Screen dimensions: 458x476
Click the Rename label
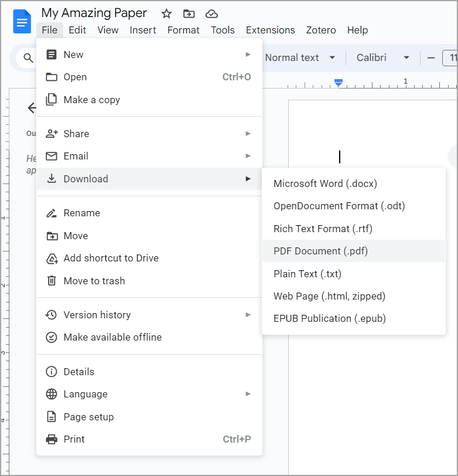pos(81,213)
